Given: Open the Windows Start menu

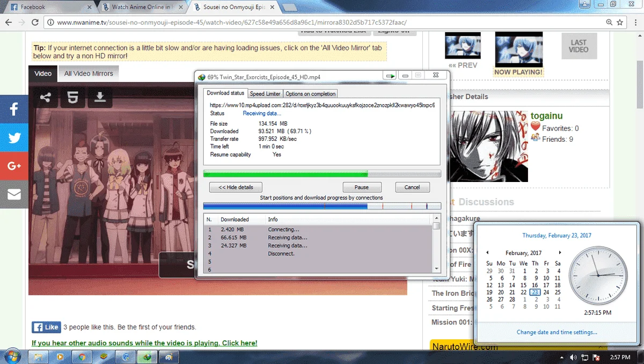Looking at the screenshot, I should (x=11, y=356).
